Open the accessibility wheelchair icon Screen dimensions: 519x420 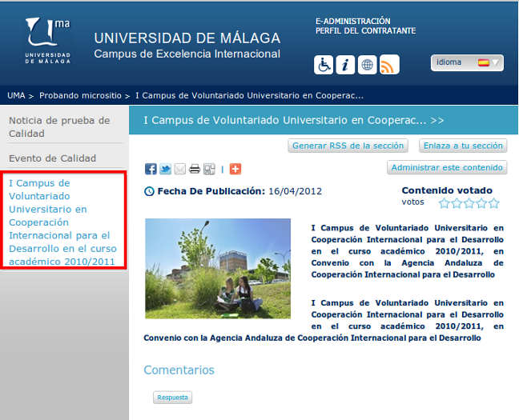pyautogui.click(x=324, y=65)
